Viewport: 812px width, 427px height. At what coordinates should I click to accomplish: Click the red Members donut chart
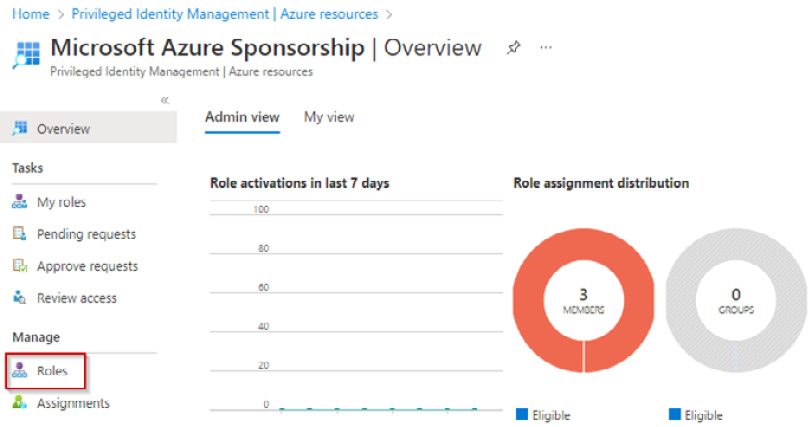click(584, 300)
